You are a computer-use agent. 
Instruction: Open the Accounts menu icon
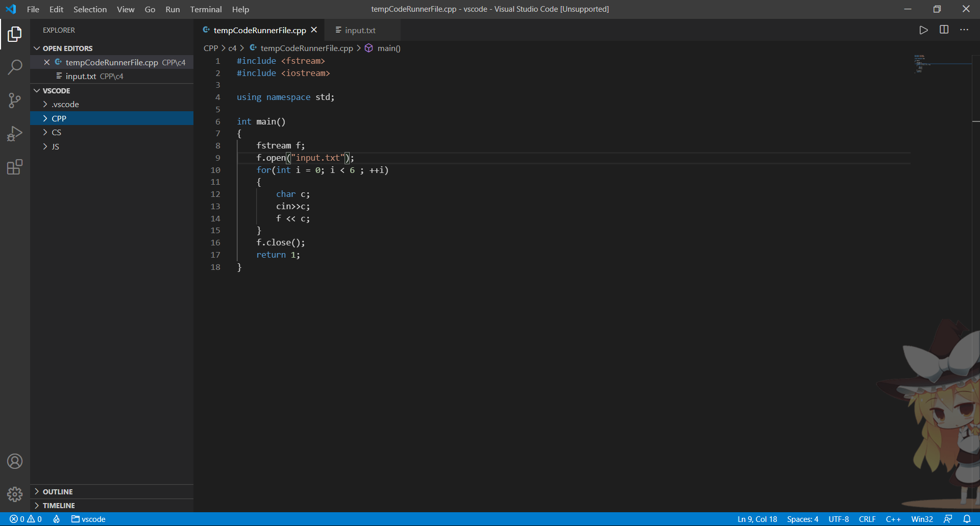(x=15, y=461)
